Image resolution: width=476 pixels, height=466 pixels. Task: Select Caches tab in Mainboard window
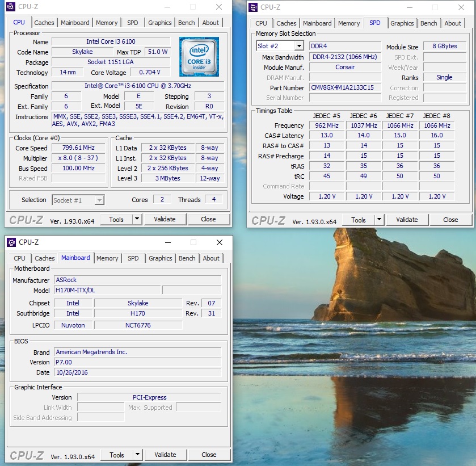45,258
